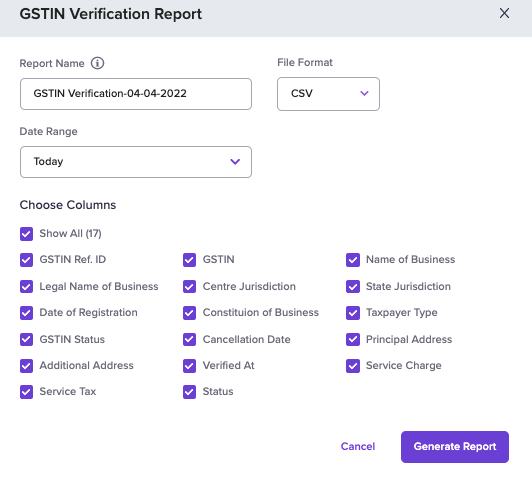This screenshot has height=479, width=532.
Task: Disable the State Jurisdiction column
Action: tap(353, 287)
